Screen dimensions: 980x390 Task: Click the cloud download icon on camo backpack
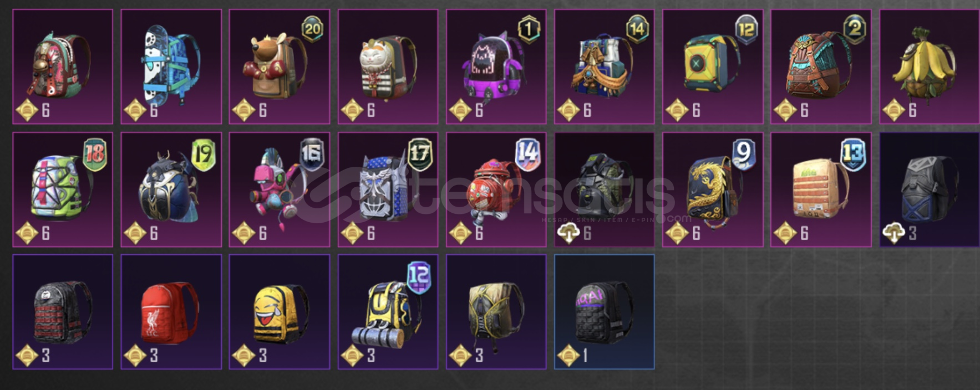568,234
